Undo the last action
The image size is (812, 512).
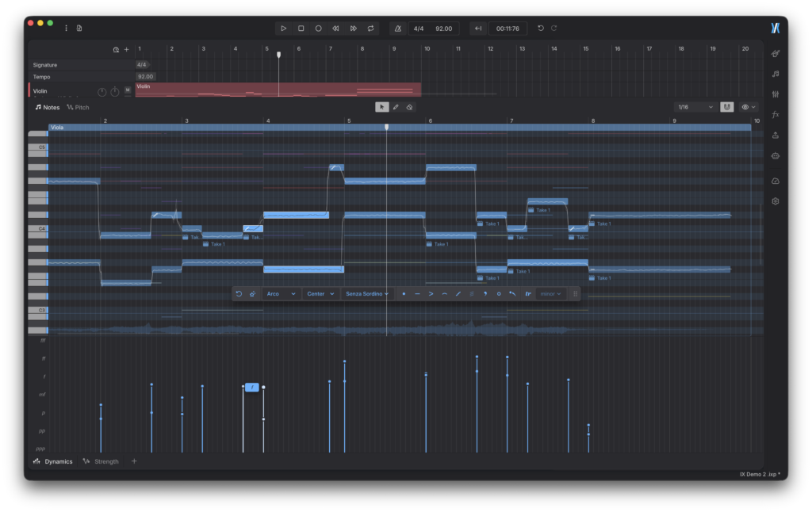pyautogui.click(x=541, y=28)
